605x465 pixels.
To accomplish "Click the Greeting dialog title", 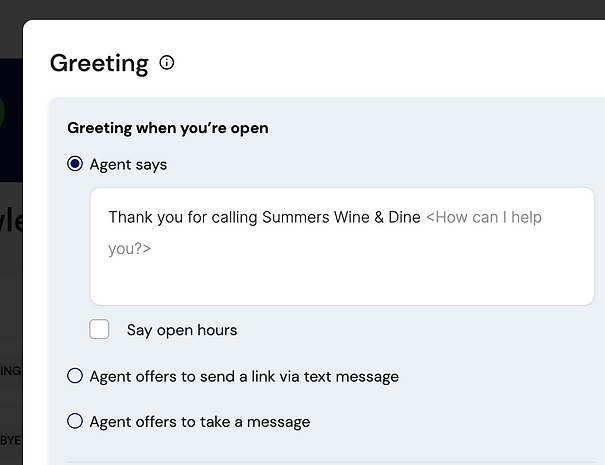I will point(99,64).
